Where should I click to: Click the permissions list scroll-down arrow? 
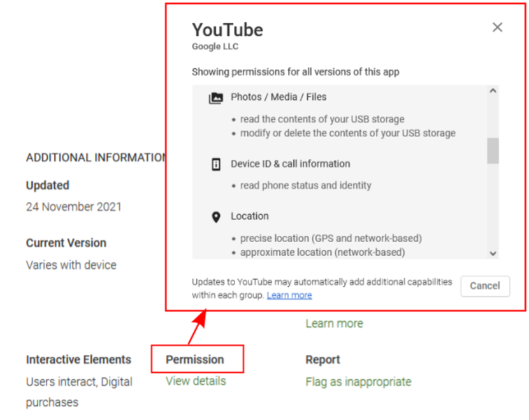coord(493,254)
